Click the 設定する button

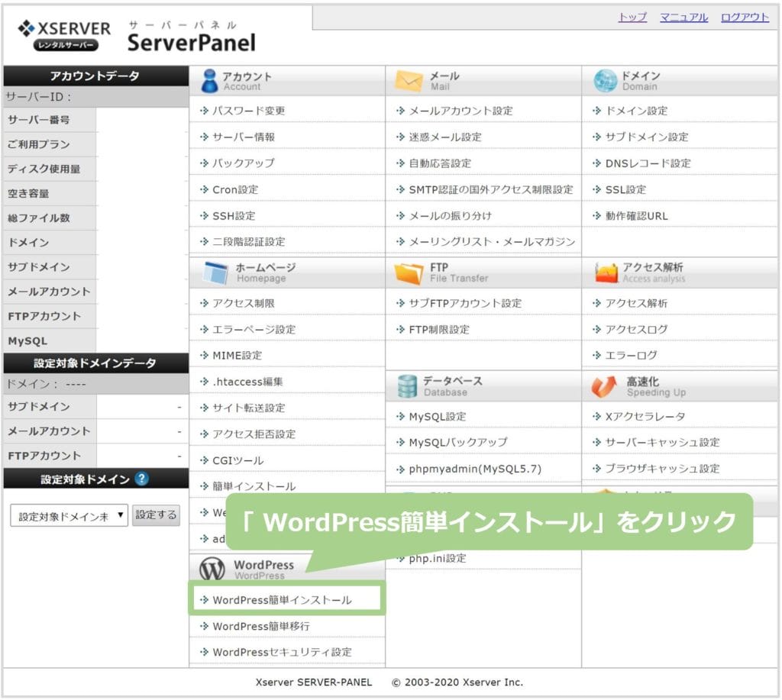tap(156, 515)
